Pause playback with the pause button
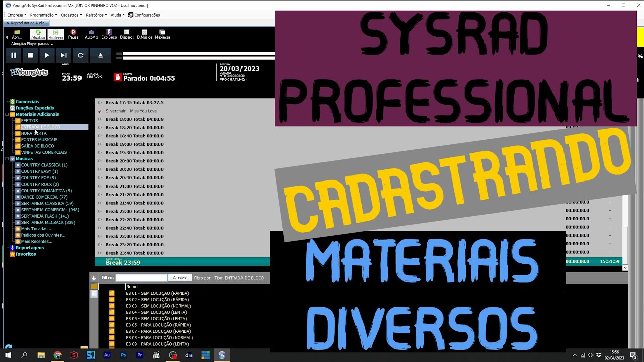644x362 pixels. coord(14,55)
